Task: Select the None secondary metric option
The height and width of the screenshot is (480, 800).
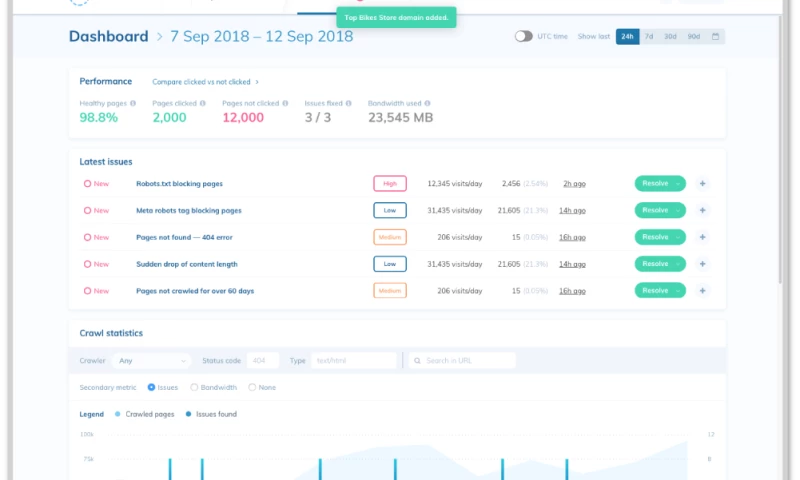Action: (252, 387)
